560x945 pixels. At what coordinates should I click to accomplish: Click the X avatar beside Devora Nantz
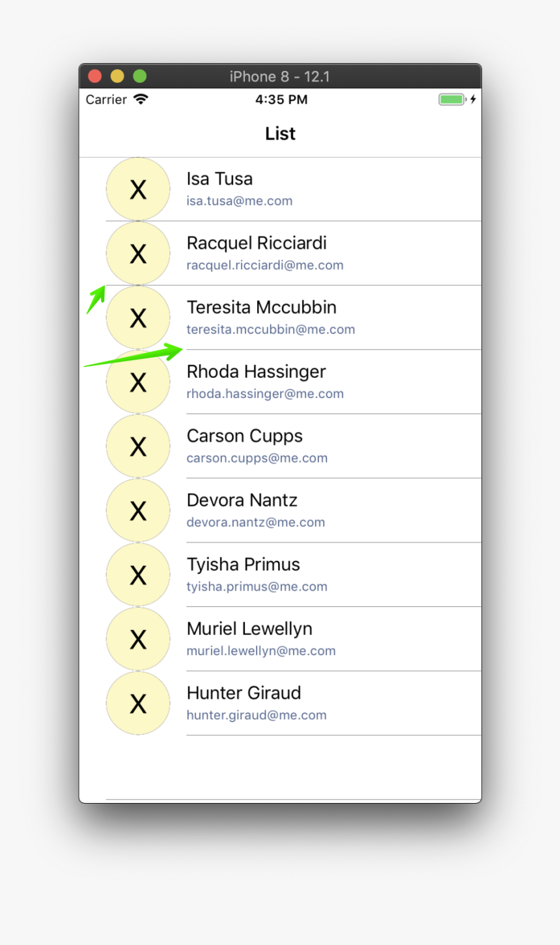(138, 511)
